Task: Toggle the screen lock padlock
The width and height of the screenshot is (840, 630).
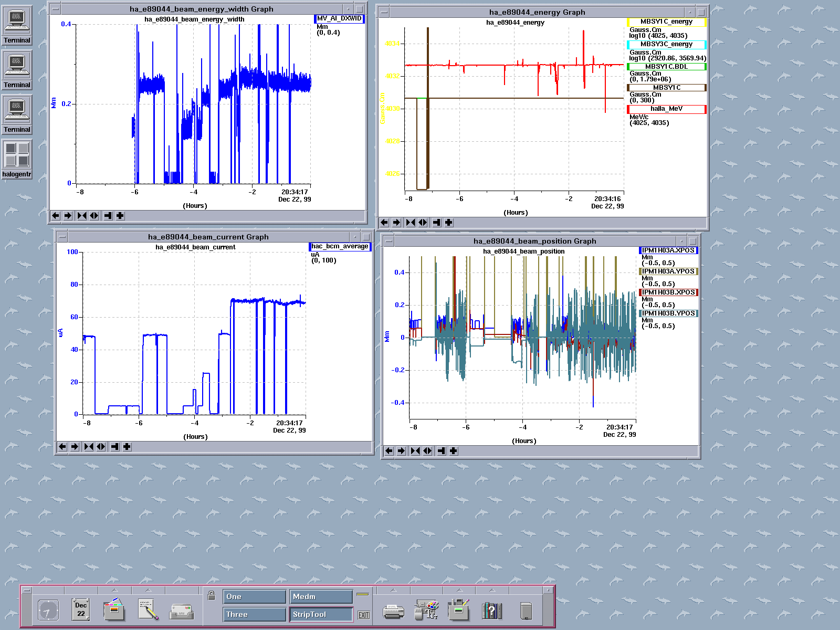Action: pyautogui.click(x=211, y=595)
